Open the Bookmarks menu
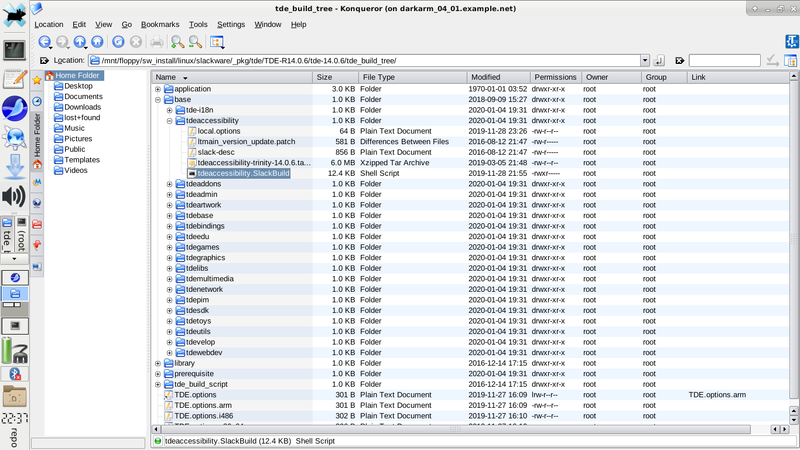The image size is (800, 450). point(160,24)
